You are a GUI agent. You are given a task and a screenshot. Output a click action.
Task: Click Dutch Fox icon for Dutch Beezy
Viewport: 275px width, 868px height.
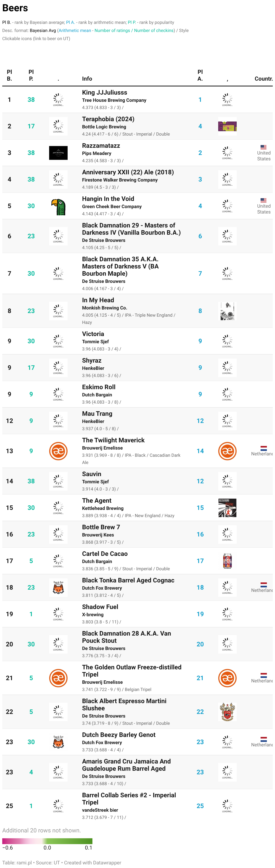click(58, 742)
